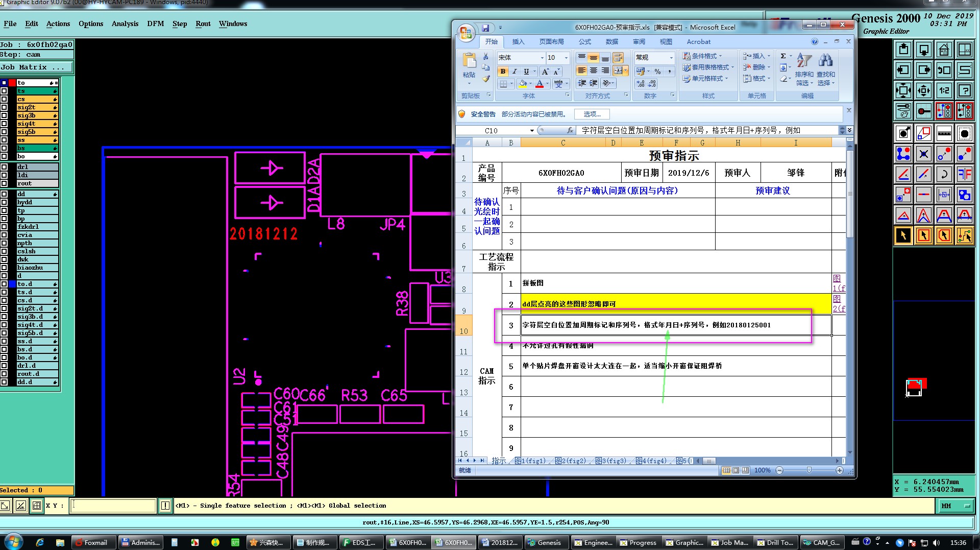Image resolution: width=980 pixels, height=550 pixels.
Task: Click the zoom 1:2 icon in Genesis
Action: [944, 91]
